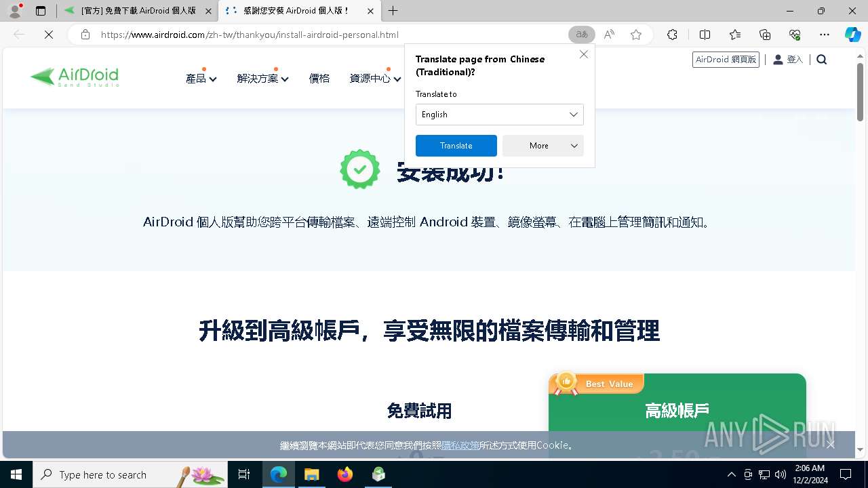Open AirDroid 網頁版 button
This screenshot has height=488, width=868.
point(726,60)
